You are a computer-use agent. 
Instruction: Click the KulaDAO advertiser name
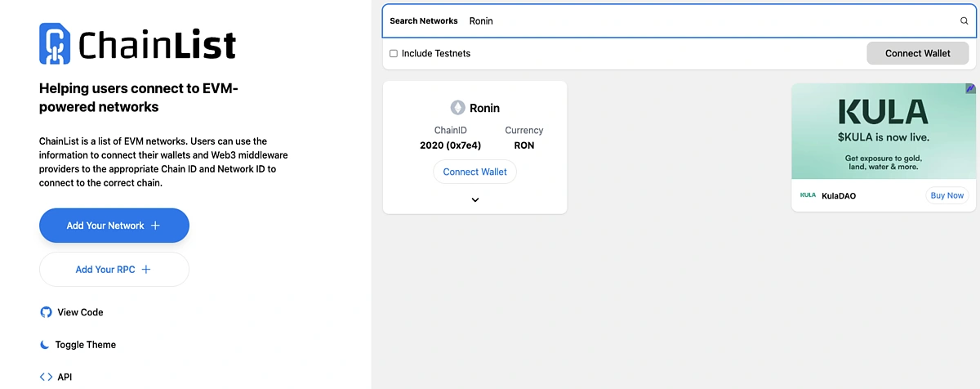point(839,196)
